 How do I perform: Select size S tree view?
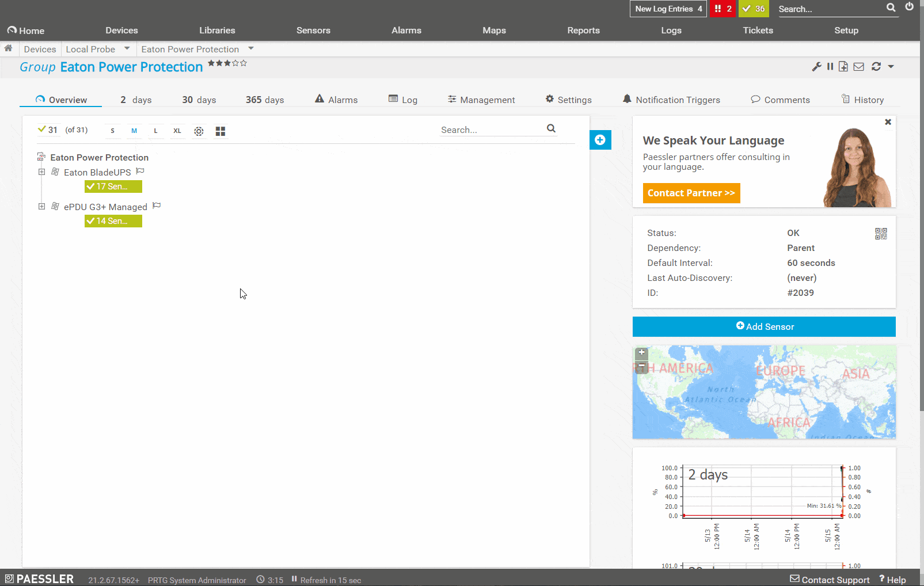(x=113, y=131)
